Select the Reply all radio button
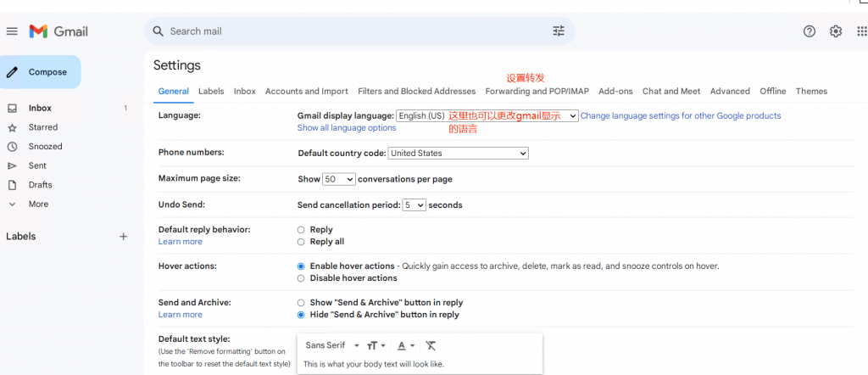The width and height of the screenshot is (868, 375). 301,242
